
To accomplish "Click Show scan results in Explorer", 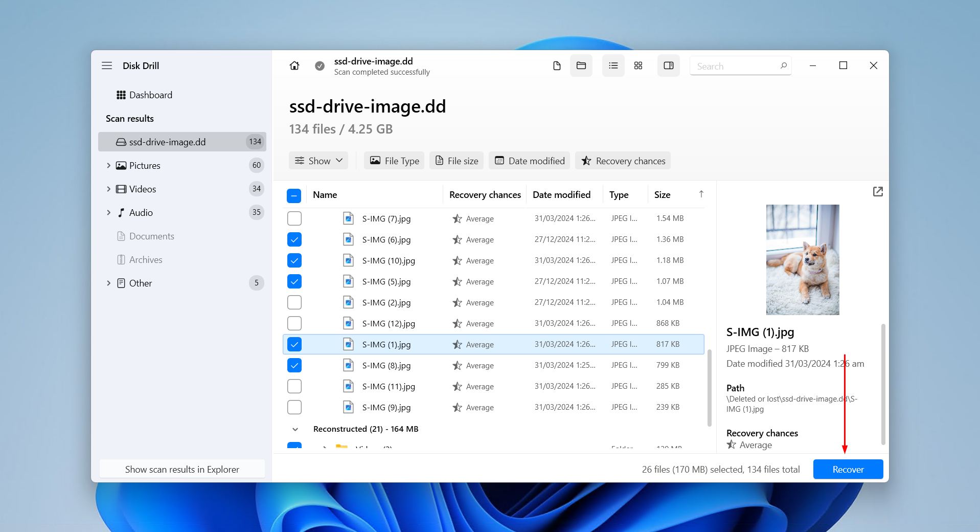I will pyautogui.click(x=182, y=469).
